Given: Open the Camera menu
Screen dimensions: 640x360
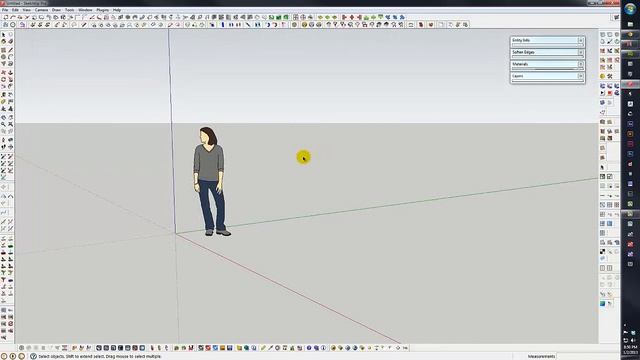Looking at the screenshot, I should (x=41, y=10).
